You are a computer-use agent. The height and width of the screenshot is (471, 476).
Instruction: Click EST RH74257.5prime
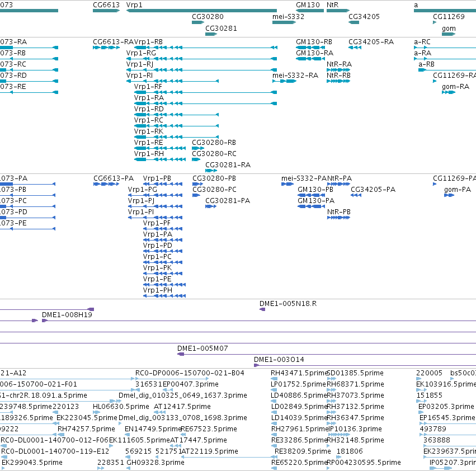[x=60, y=435]
